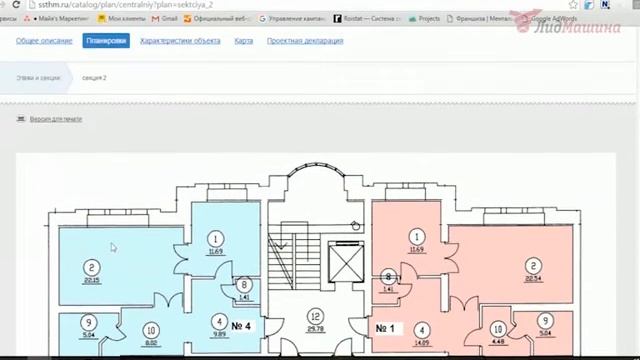Image resolution: width=640 pixels, height=360 pixels.
Task: Bookmark this page using the star icon
Action: [573, 4]
